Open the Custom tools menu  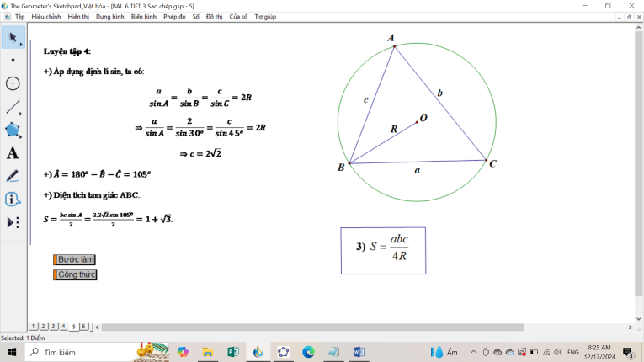[13, 222]
